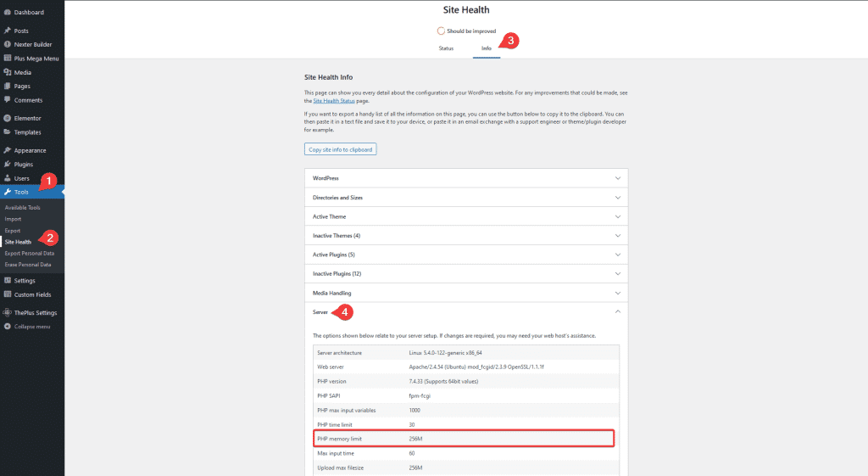
Task: Click the Comments bubble icon
Action: (8, 100)
